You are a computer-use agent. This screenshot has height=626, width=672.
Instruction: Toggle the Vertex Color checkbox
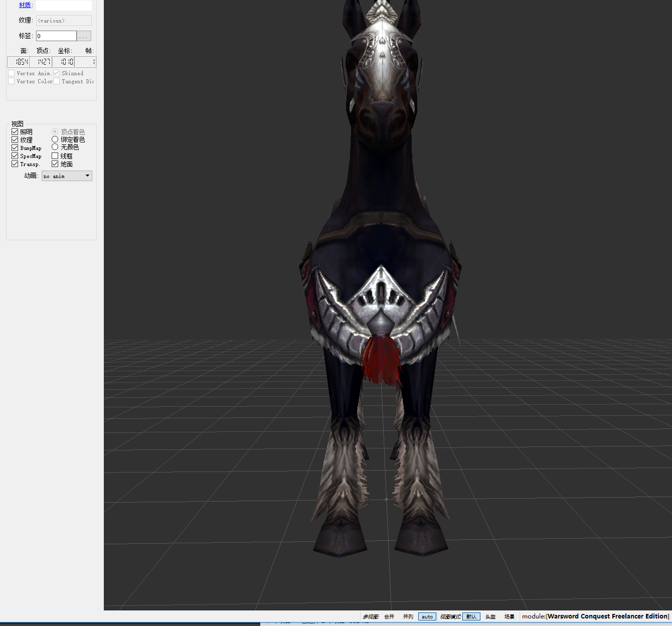click(12, 81)
